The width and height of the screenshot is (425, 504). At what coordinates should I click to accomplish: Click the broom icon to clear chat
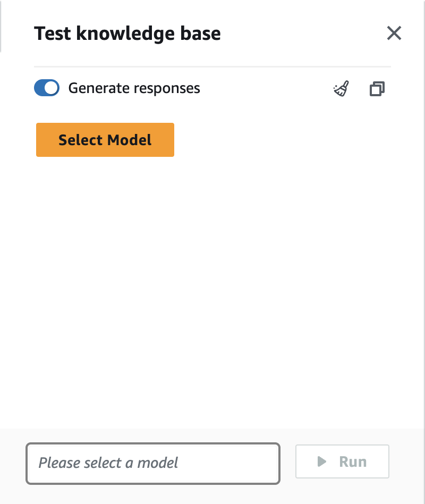pyautogui.click(x=341, y=89)
